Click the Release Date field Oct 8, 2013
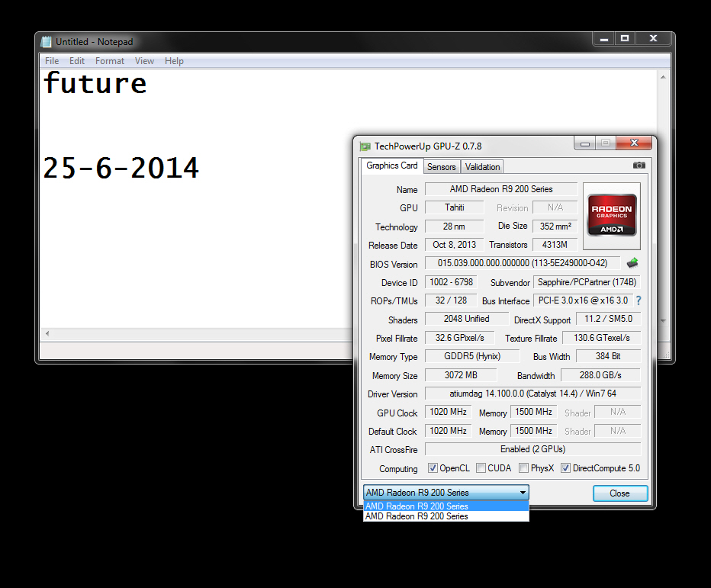Screen dimensions: 711x588 [x=455, y=245]
